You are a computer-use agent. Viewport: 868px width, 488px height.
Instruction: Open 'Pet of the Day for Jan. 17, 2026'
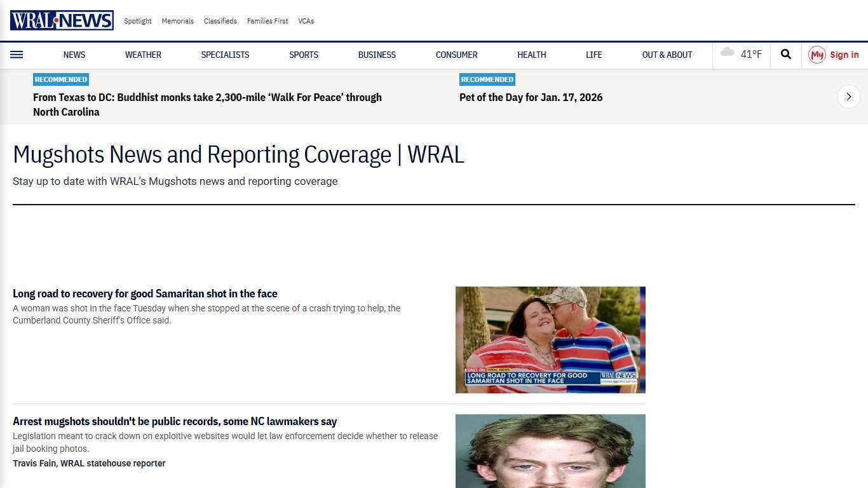[x=531, y=97]
